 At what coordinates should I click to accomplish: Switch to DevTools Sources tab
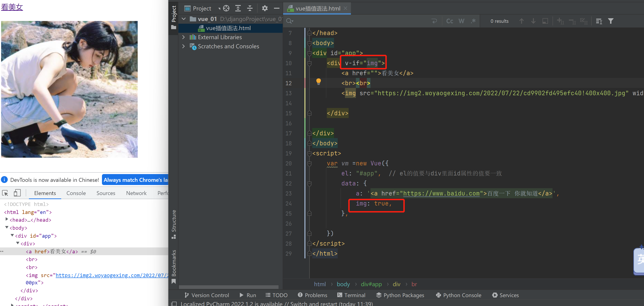coord(106,193)
